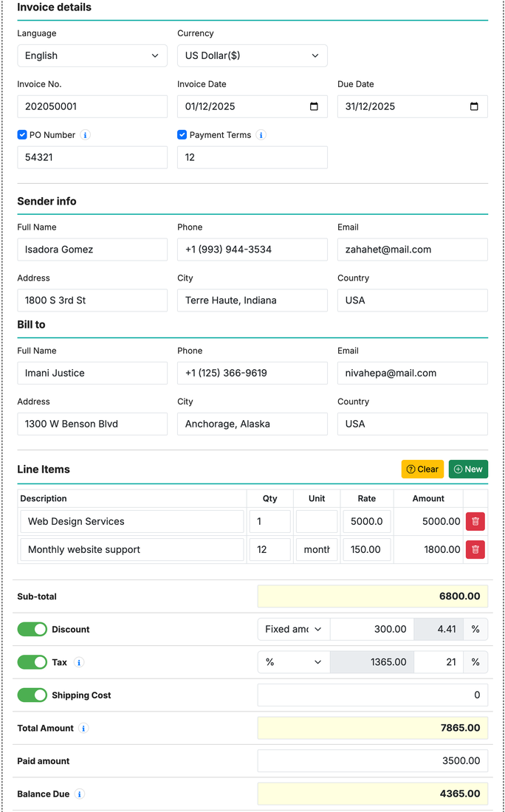505x812 pixels.
Task: Click the Clear button in Line Items
Action: click(x=422, y=469)
